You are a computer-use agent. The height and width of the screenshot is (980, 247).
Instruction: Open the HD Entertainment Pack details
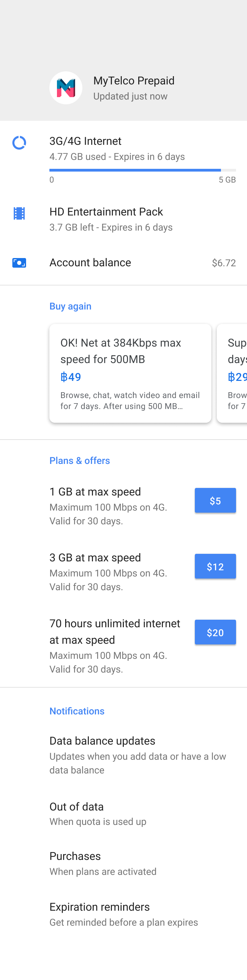[x=123, y=219]
